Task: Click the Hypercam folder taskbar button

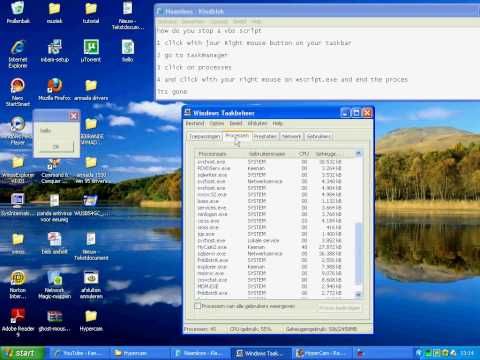Action: click(140, 353)
